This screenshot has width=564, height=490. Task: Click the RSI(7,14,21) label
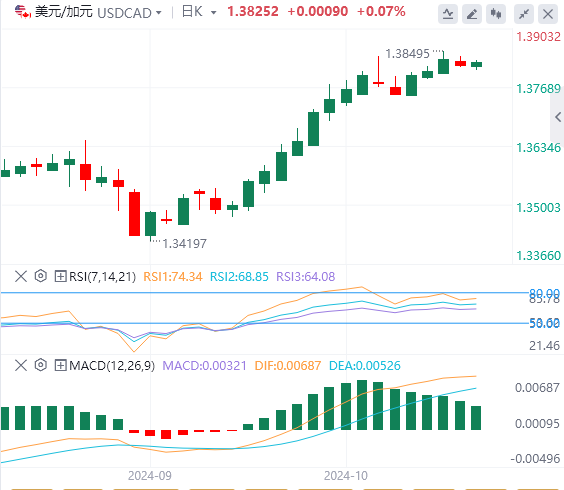[103, 277]
